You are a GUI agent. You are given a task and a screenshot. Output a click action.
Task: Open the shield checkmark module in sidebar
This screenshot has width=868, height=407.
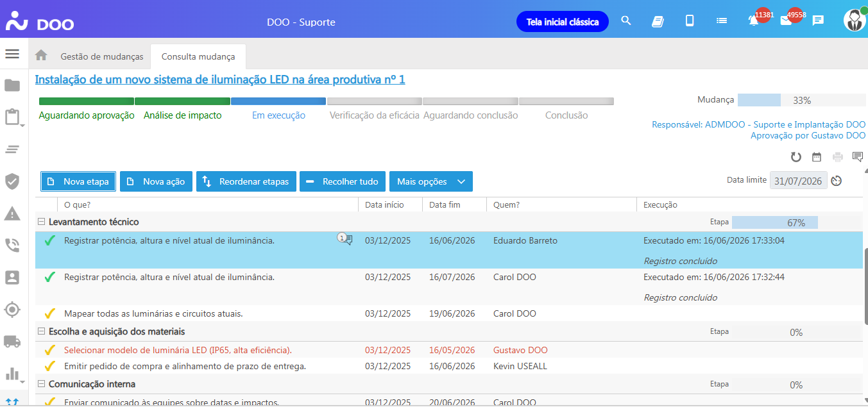point(12,181)
